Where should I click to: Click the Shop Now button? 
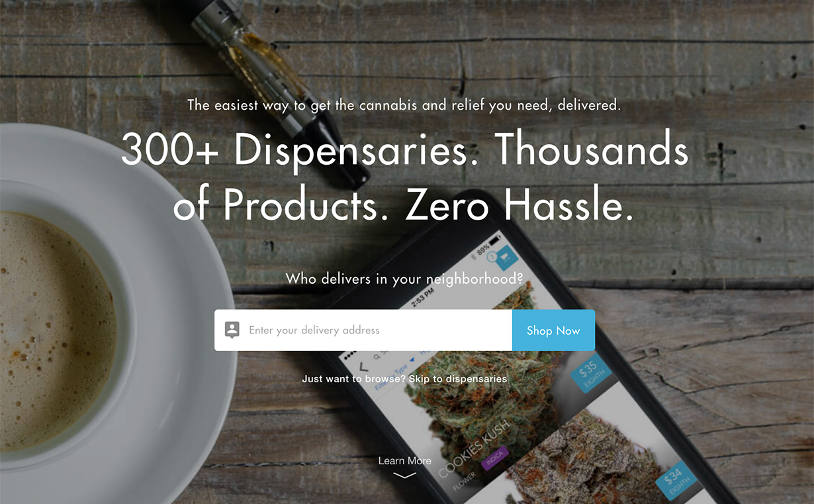pyautogui.click(x=553, y=330)
